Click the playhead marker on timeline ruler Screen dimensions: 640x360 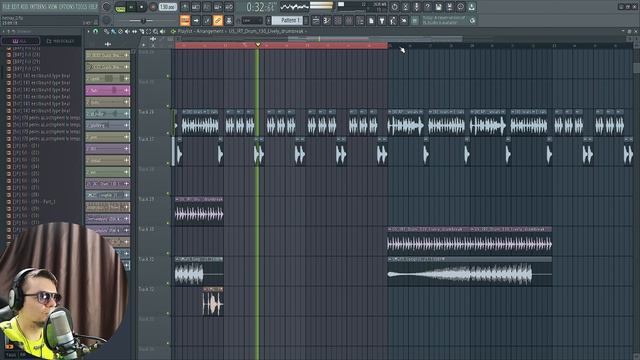click(x=258, y=45)
